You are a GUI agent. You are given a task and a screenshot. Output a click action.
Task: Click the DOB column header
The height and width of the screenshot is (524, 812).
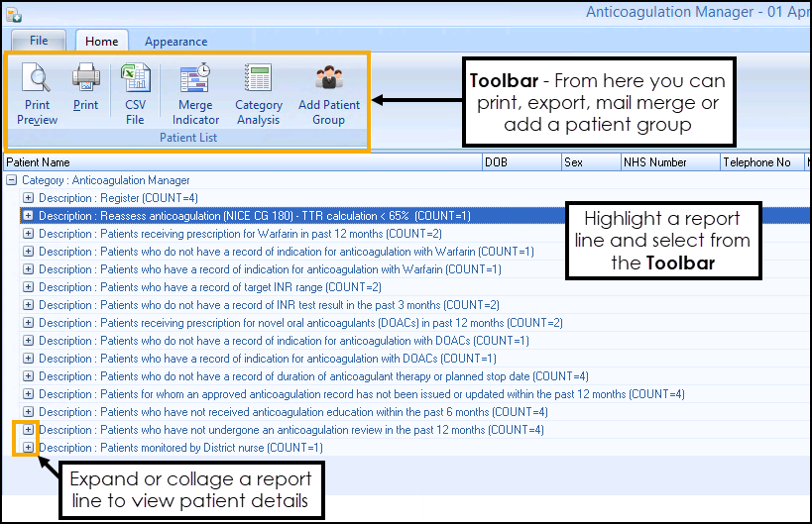(x=519, y=161)
